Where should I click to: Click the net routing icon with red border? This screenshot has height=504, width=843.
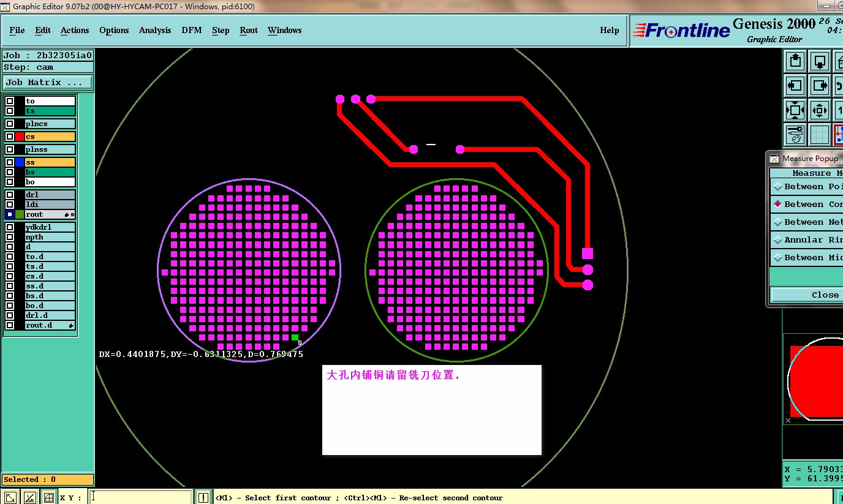(x=838, y=135)
